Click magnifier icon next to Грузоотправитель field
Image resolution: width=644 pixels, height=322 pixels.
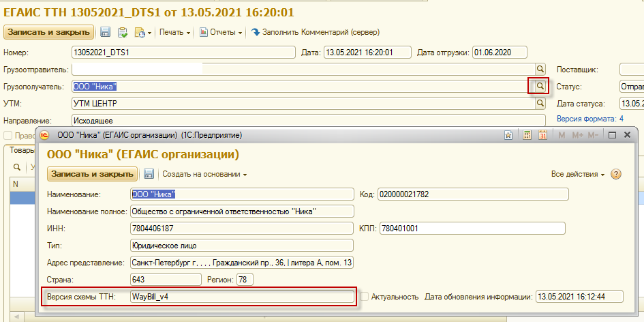540,70
